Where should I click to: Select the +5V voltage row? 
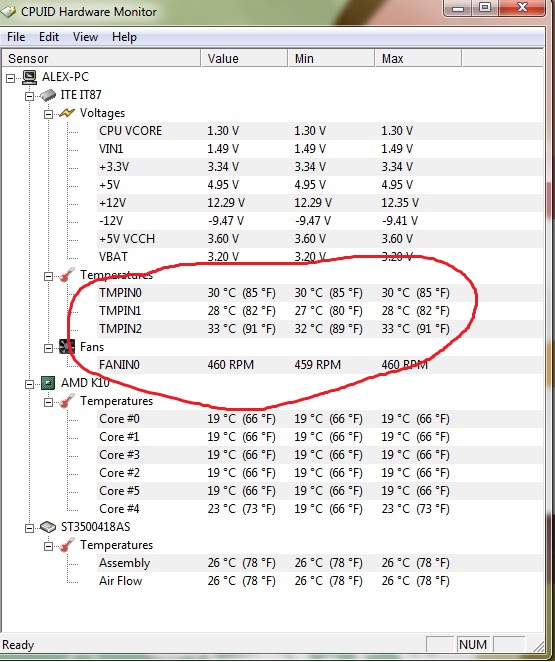[x=320, y=185]
